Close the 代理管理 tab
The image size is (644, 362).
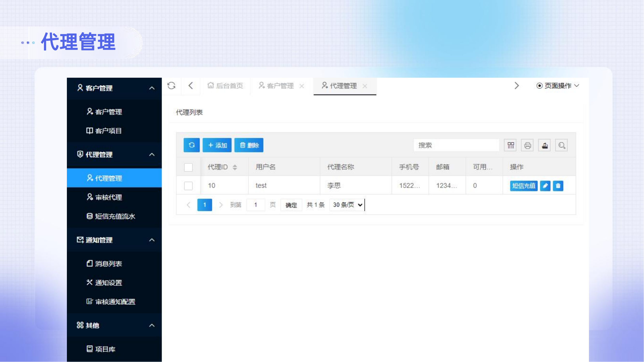pos(365,86)
